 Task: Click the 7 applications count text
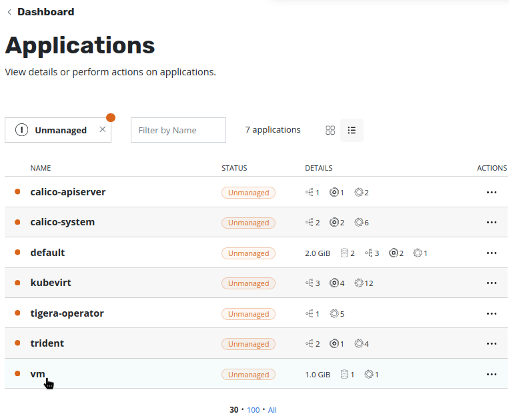tap(273, 130)
